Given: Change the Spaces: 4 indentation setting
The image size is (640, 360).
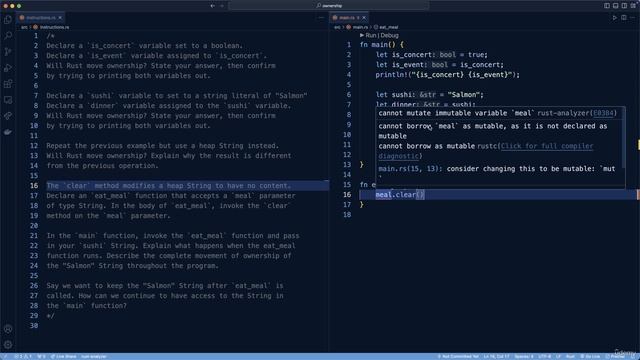Looking at the screenshot, I should [x=524, y=356].
